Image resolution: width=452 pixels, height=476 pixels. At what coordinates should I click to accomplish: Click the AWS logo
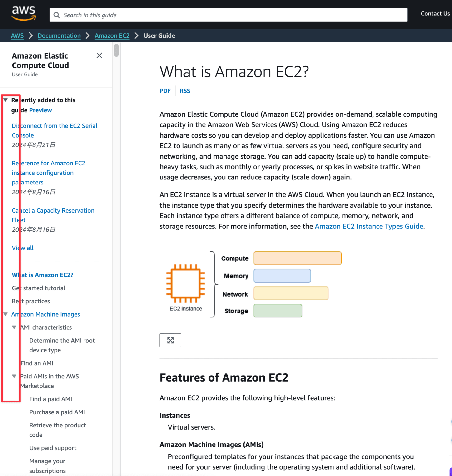[x=24, y=14]
